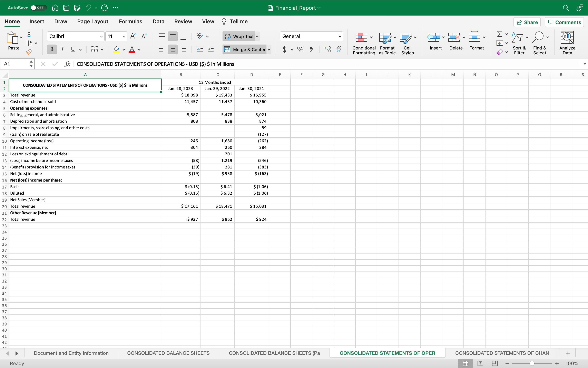Click the Copy icon

[x=29, y=43]
